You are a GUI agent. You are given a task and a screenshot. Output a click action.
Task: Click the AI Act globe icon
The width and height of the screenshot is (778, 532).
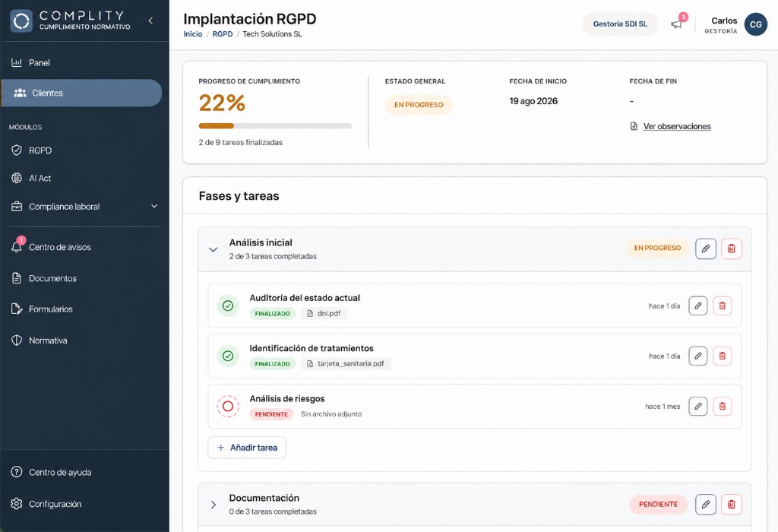click(17, 178)
